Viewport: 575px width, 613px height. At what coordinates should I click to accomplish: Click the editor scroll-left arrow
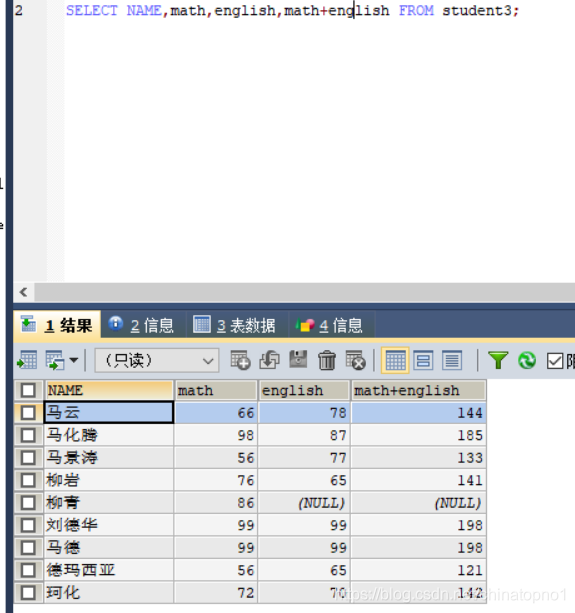(x=23, y=292)
